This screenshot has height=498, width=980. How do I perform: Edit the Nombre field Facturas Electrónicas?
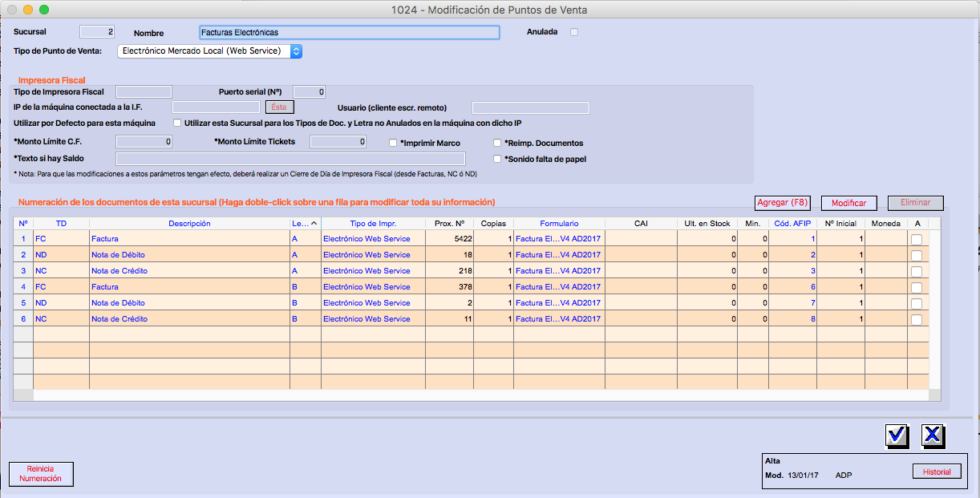349,32
